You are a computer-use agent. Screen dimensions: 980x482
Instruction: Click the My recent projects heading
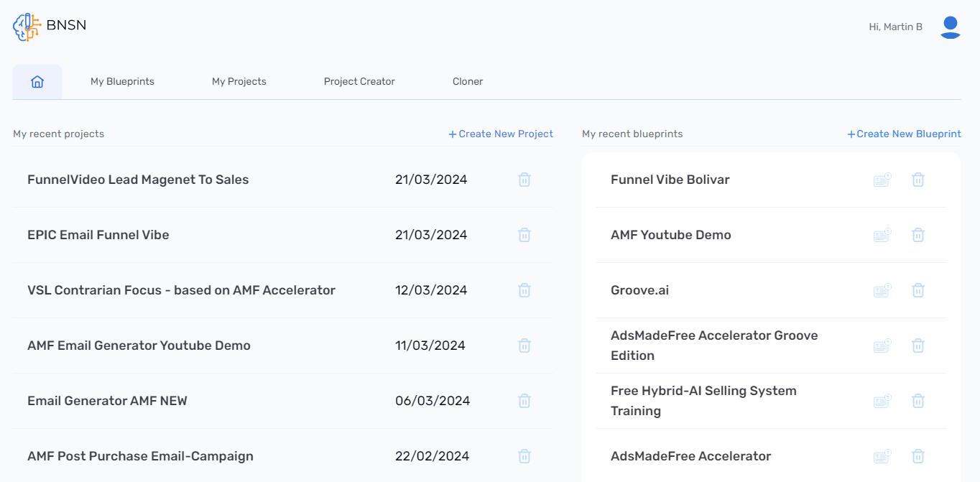(x=58, y=134)
